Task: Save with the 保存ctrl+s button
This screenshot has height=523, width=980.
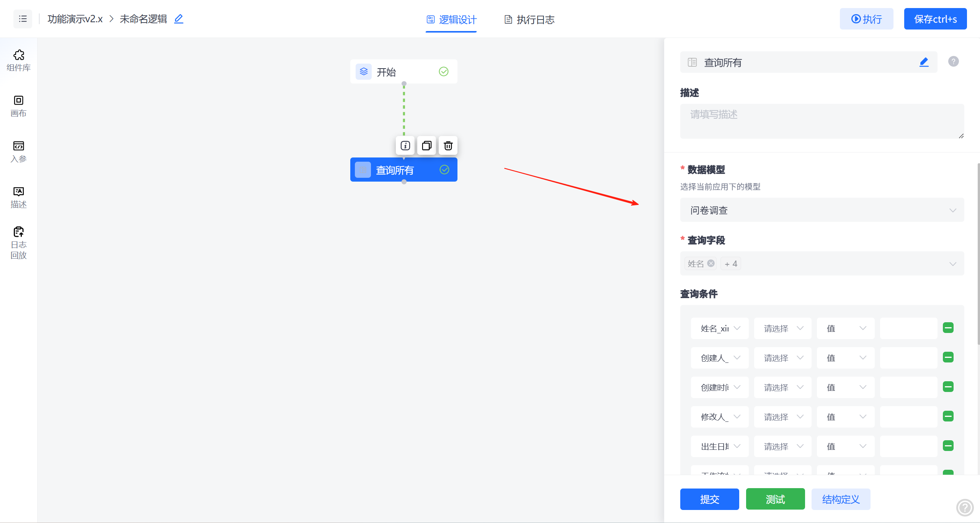Action: (935, 19)
